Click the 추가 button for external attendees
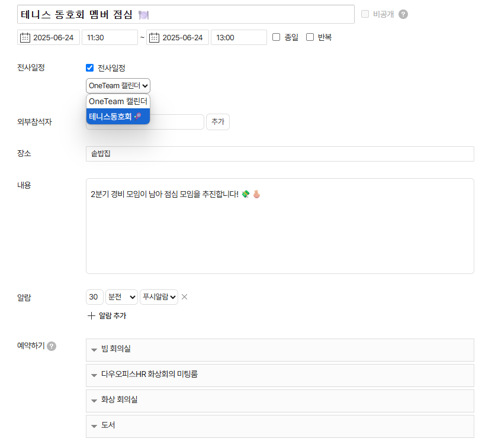482x448 pixels. 217,122
